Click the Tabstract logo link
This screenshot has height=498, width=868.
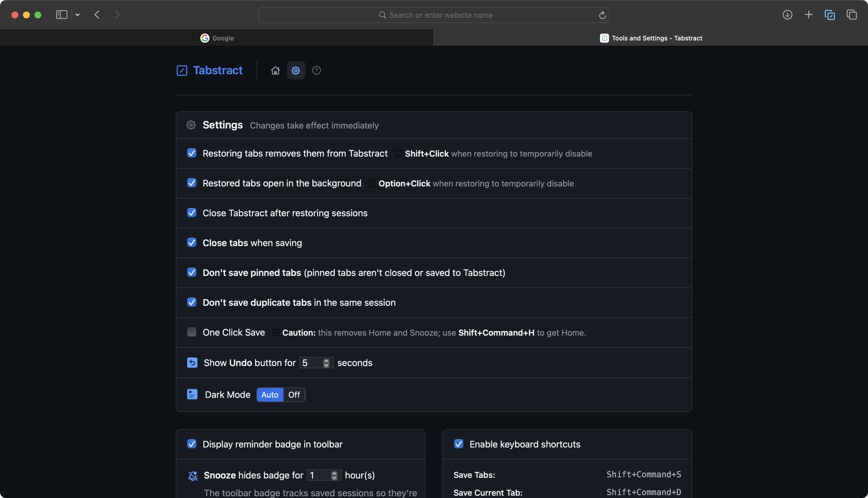click(209, 71)
